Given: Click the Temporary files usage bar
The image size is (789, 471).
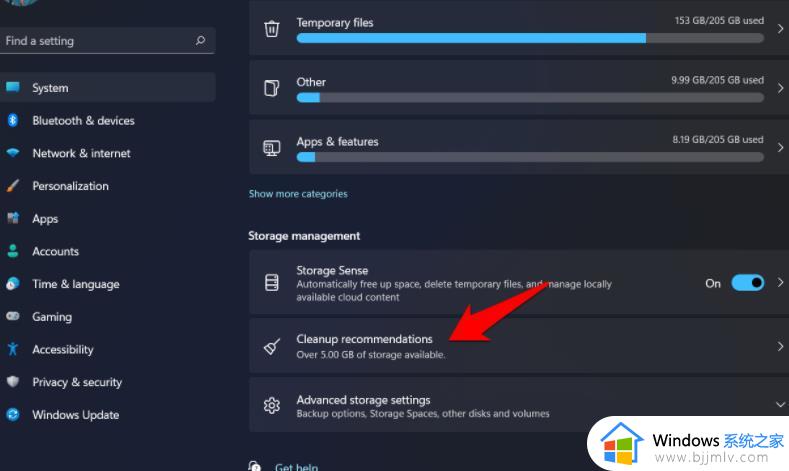Looking at the screenshot, I should point(530,38).
